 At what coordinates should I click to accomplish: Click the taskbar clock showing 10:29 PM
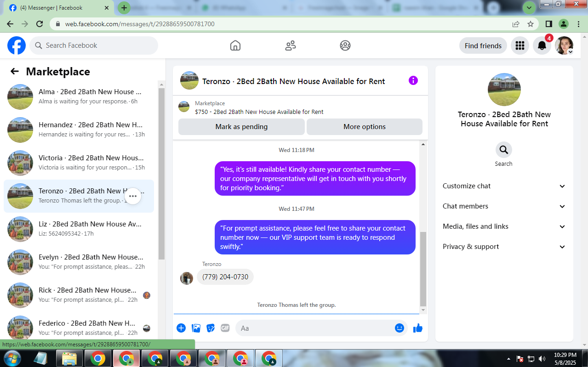[x=565, y=359]
